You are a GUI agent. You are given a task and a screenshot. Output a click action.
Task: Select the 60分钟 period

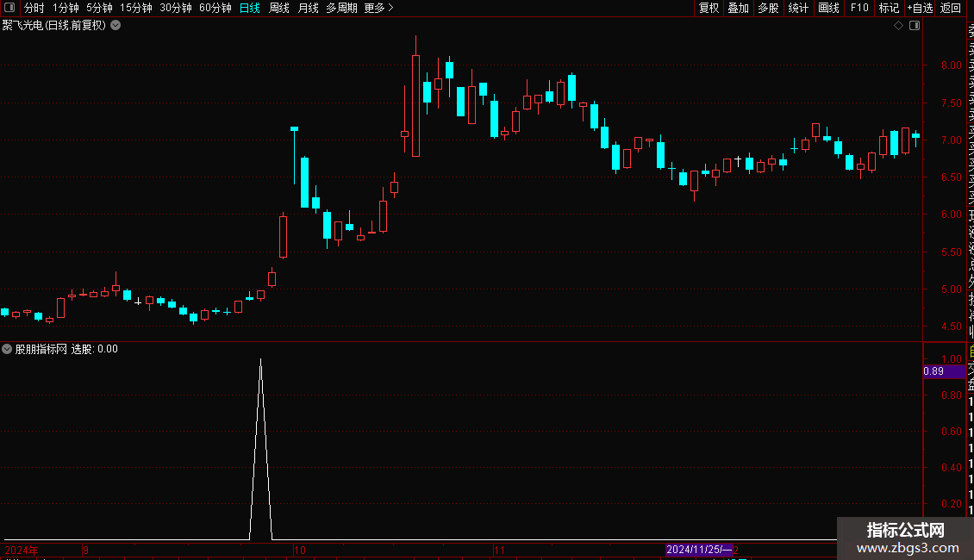[x=215, y=8]
